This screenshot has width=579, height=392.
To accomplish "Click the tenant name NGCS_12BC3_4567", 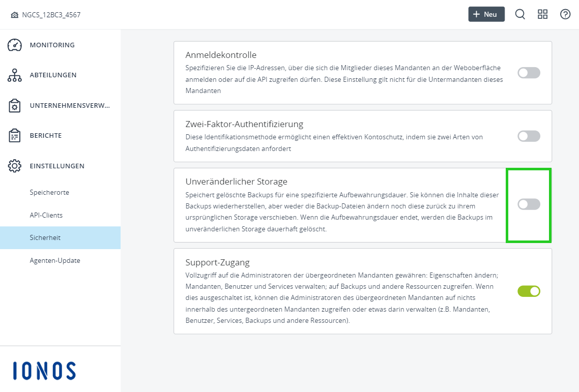I will coord(51,15).
